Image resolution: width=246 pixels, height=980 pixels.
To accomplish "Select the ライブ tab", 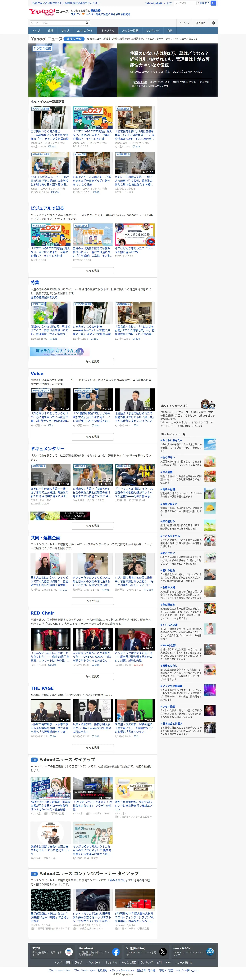I will point(66,30).
